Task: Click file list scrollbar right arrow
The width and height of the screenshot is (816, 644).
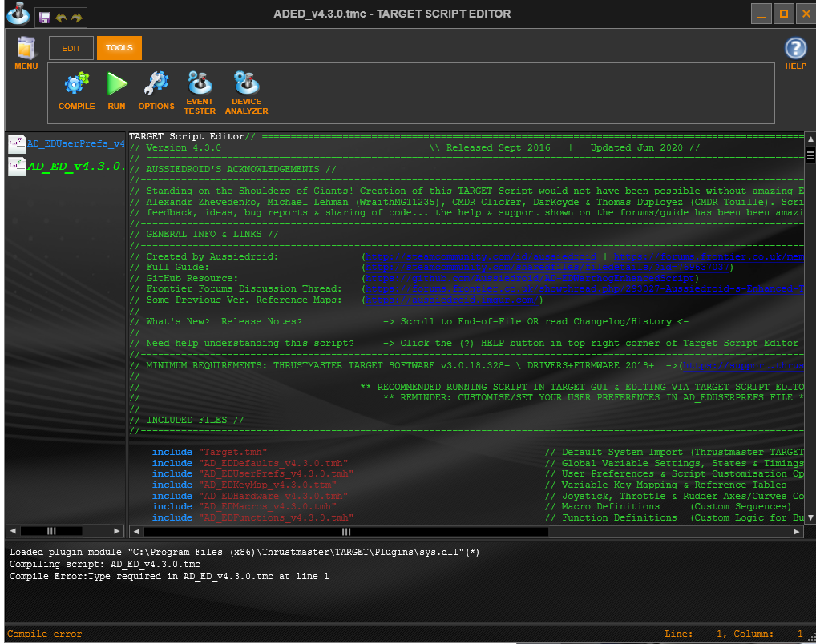Action: [116, 531]
